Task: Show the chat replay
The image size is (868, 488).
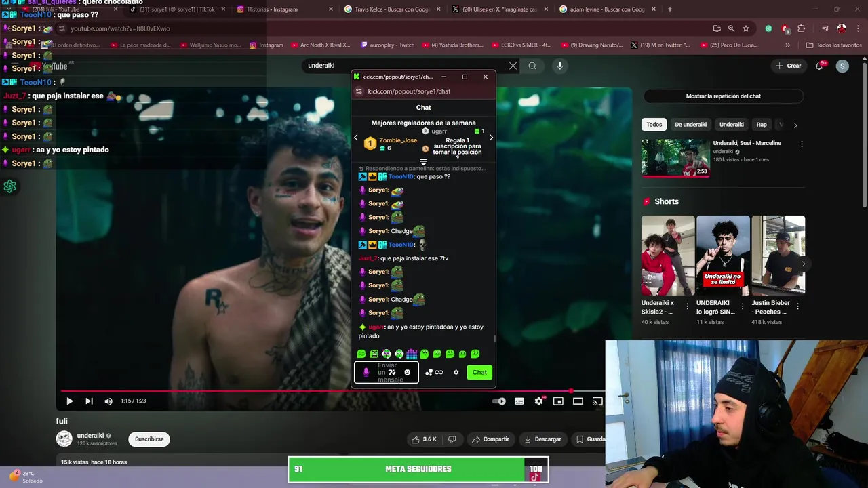Action: [x=723, y=96]
